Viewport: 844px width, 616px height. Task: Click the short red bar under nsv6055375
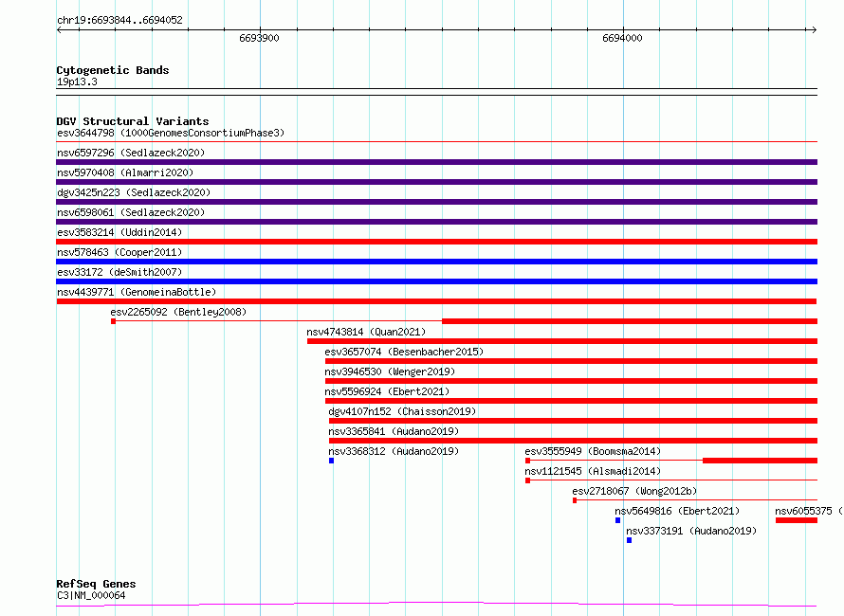[x=796, y=520]
